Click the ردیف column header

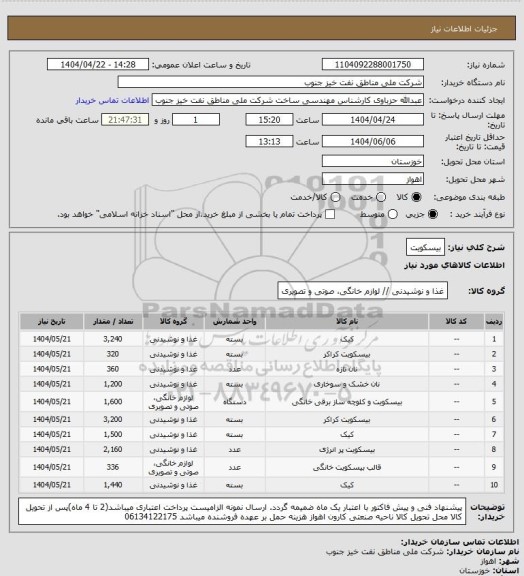494,321
